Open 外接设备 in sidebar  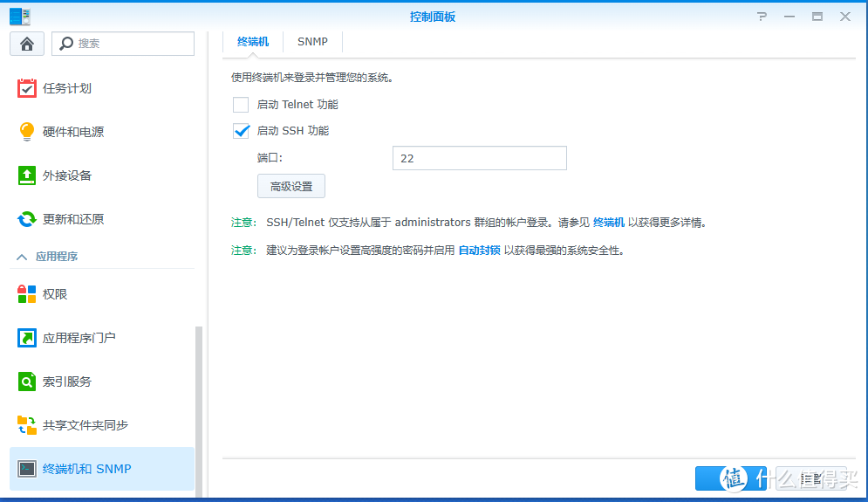coord(102,175)
